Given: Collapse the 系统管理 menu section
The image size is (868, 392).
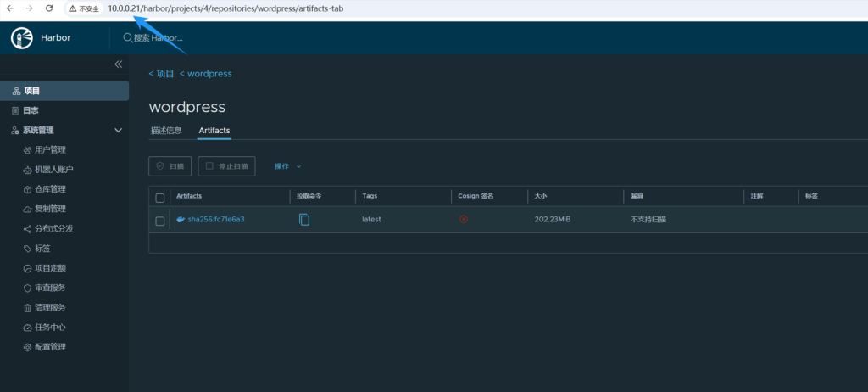Looking at the screenshot, I should point(118,131).
